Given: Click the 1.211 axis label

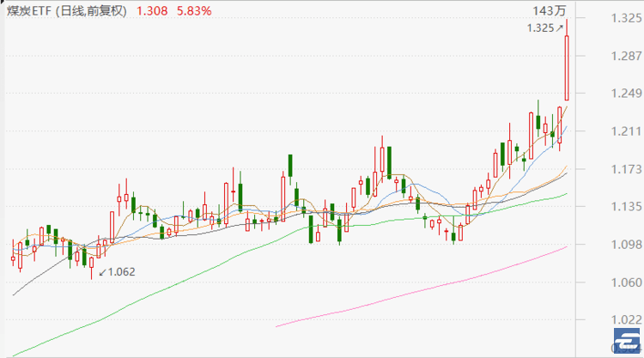Looking at the screenshot, I should coord(626,131).
